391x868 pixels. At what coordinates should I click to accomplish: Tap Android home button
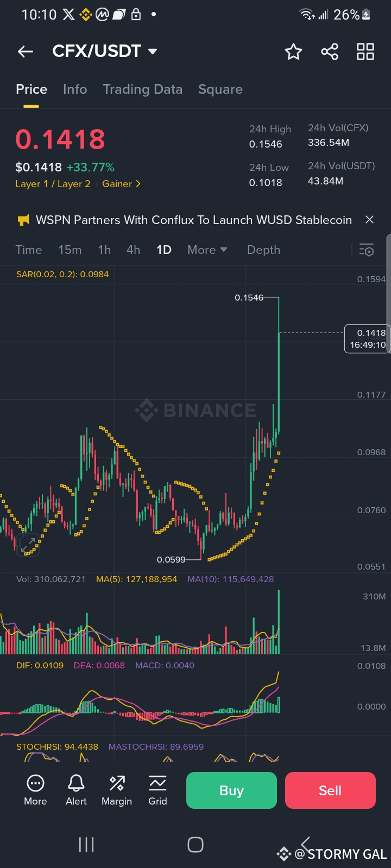[x=195, y=845]
